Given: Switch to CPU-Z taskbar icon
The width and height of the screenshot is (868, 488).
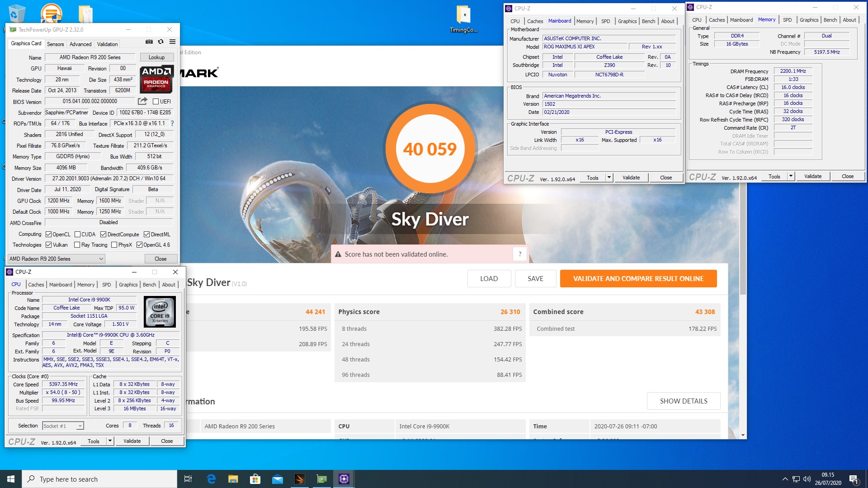Looking at the screenshot, I should (344, 479).
